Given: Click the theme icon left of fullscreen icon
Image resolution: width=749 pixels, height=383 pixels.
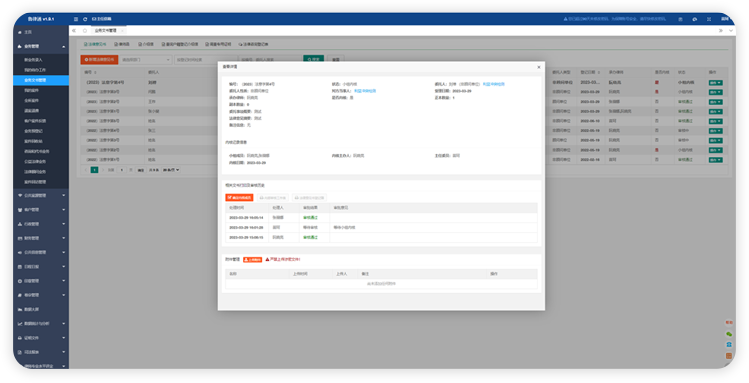Looking at the screenshot, I should tap(695, 19).
